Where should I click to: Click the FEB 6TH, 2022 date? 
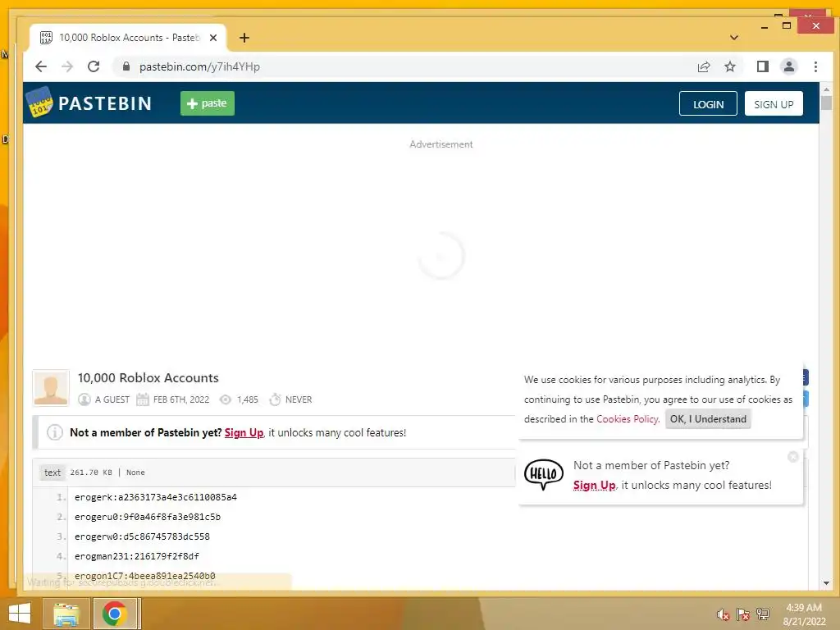pyautogui.click(x=181, y=399)
